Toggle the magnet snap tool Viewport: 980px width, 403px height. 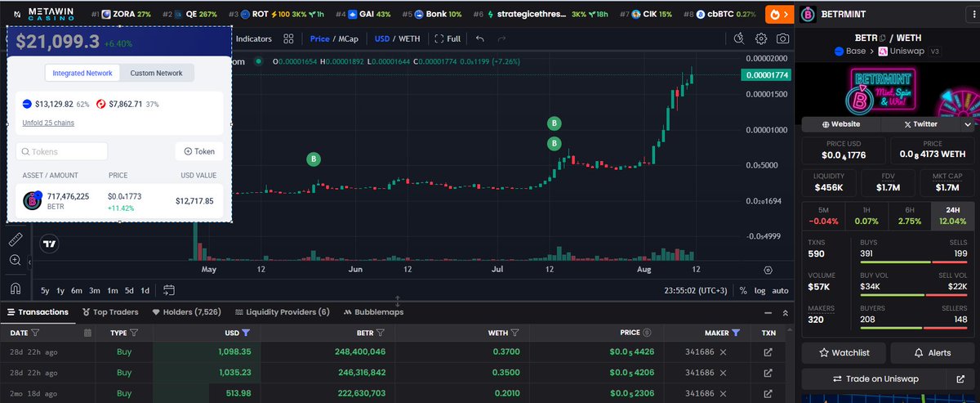click(x=15, y=289)
